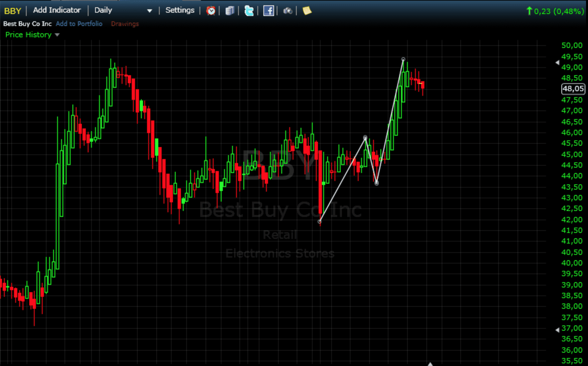
Task: Expand the Price History arrow
Action: click(57, 35)
